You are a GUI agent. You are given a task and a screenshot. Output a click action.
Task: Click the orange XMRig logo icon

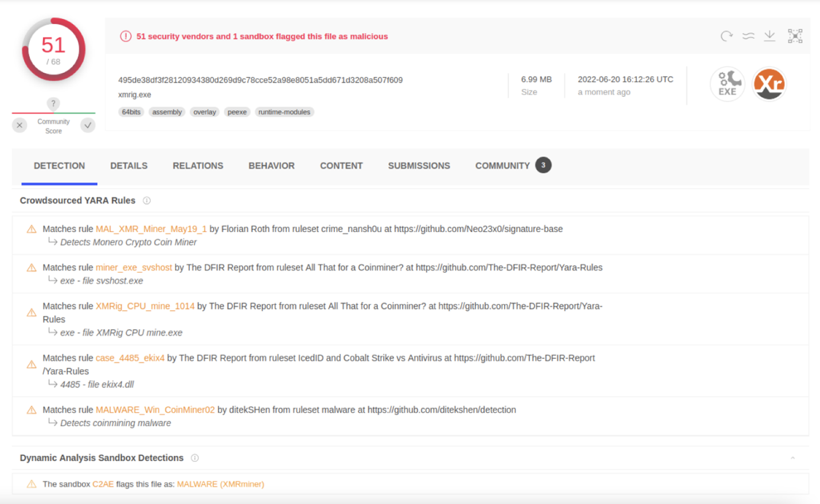click(769, 84)
